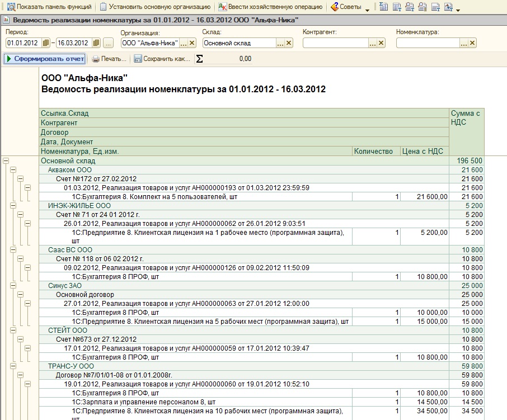This screenshot has width=507, height=420.
Task: Click the Количество column header
Action: tap(376, 151)
